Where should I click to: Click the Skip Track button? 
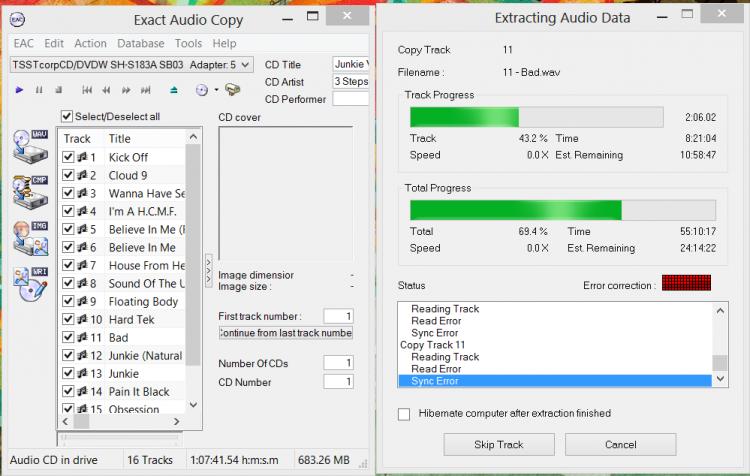click(x=499, y=445)
